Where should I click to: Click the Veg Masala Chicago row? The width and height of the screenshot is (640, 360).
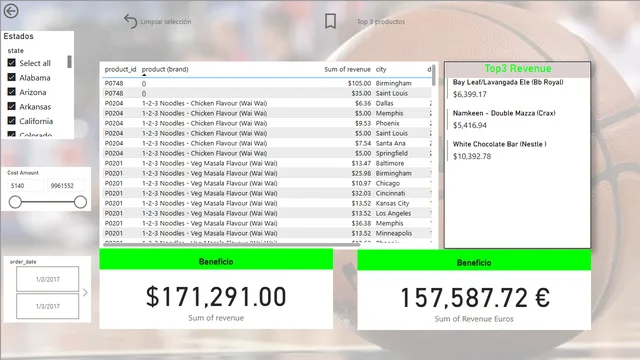267,183
